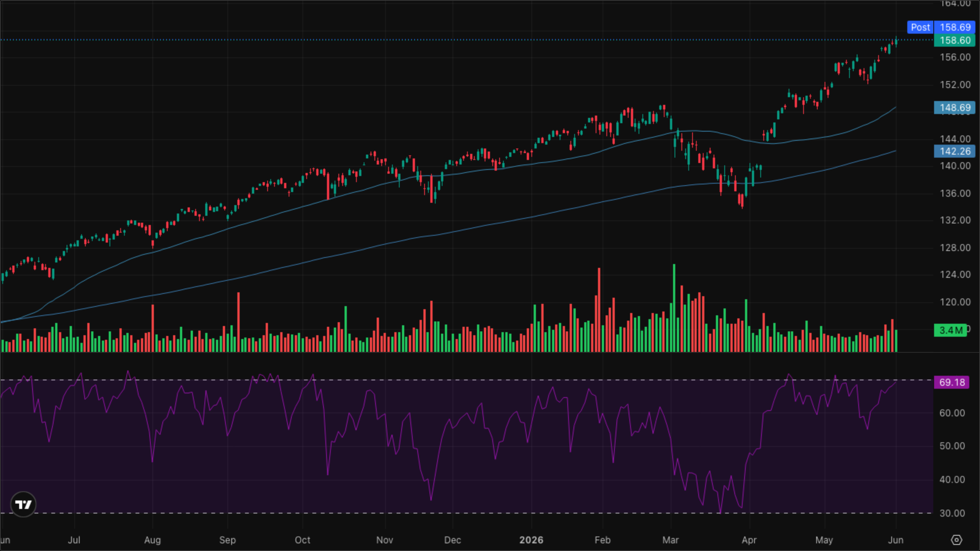Screen dimensions: 980x551
Task: Click the 156.00 price axis label
Action: coord(955,57)
